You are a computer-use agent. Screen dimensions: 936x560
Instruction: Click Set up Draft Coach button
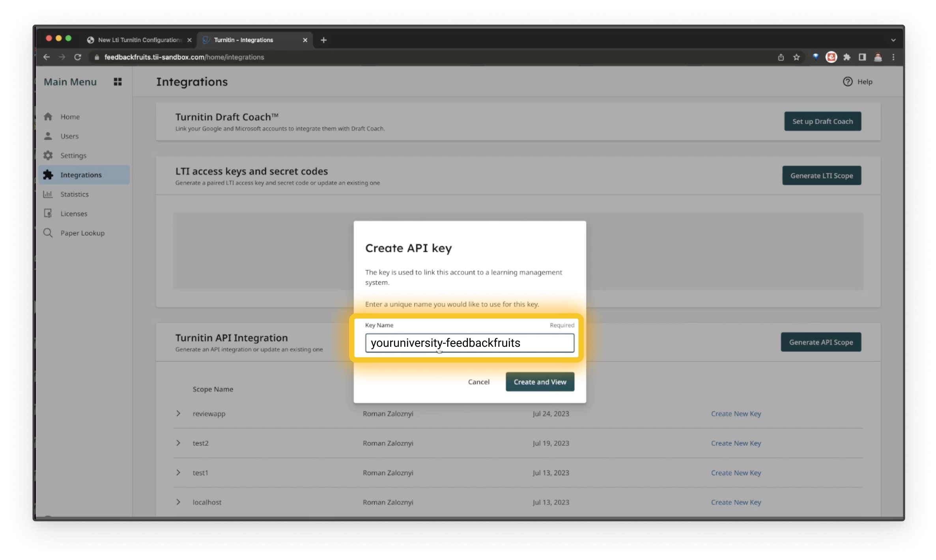coord(822,121)
